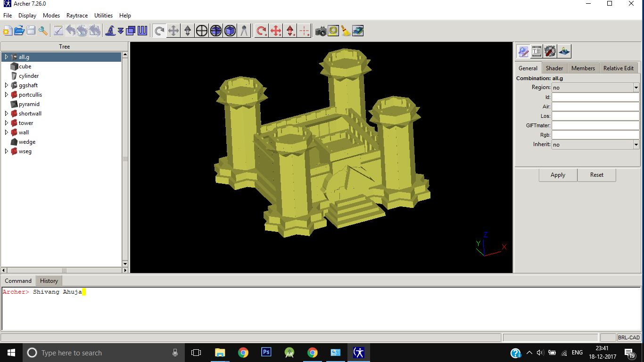Click the New database icon
Image resolution: width=644 pixels, height=362 pixels.
[7, 31]
